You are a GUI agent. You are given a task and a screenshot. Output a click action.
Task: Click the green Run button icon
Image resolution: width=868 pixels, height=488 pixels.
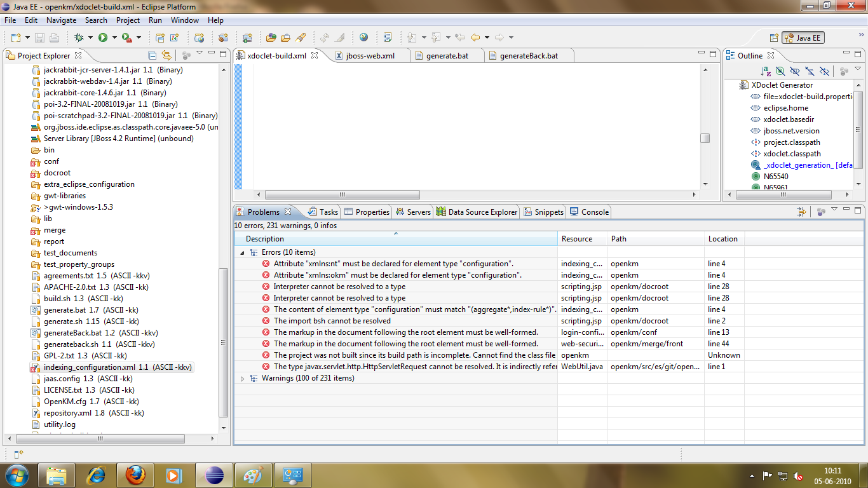coord(102,37)
